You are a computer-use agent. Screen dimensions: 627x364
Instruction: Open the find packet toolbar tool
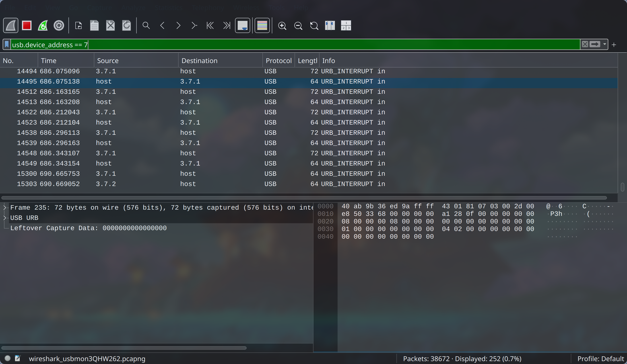146,26
